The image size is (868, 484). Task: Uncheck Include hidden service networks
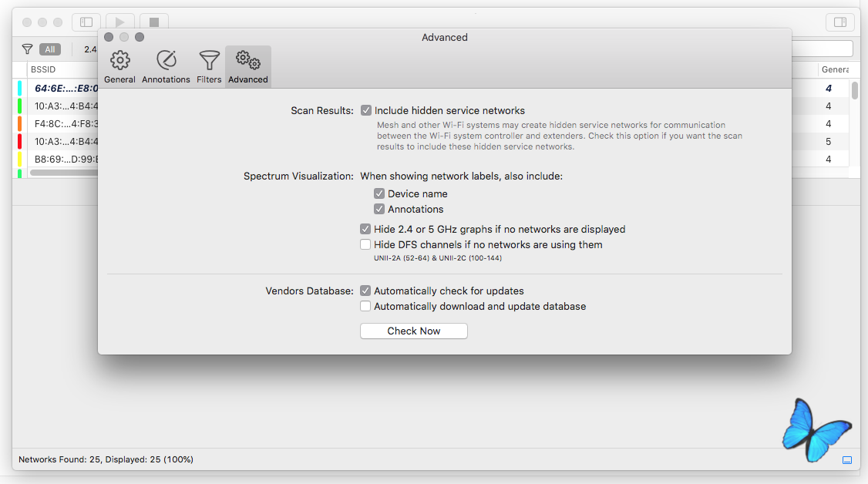[x=366, y=110]
